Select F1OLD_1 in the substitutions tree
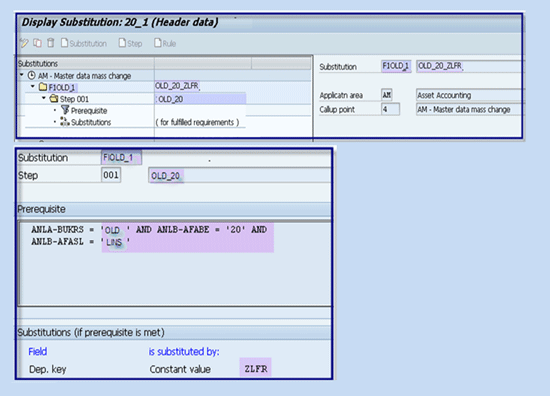This screenshot has height=396, width=550. pyautogui.click(x=62, y=87)
